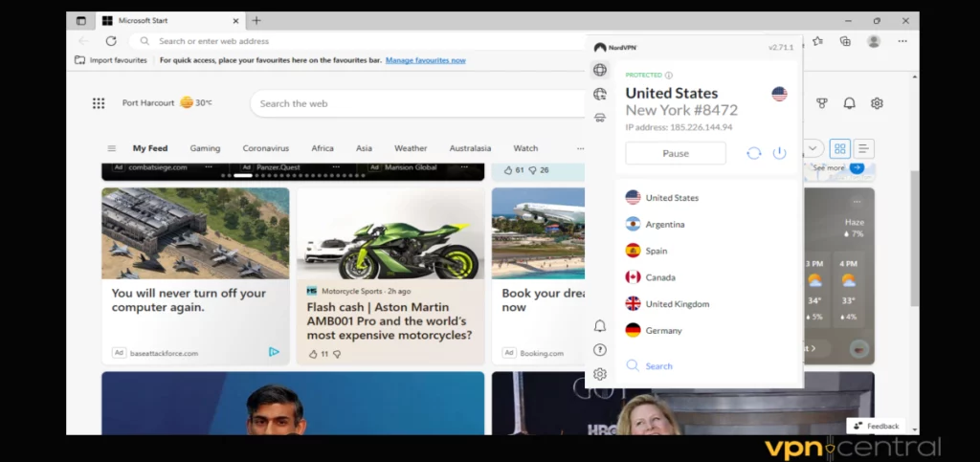The width and height of the screenshot is (980, 462).
Task: Open combatsiege.com ad options ellipsis
Action: (208, 167)
